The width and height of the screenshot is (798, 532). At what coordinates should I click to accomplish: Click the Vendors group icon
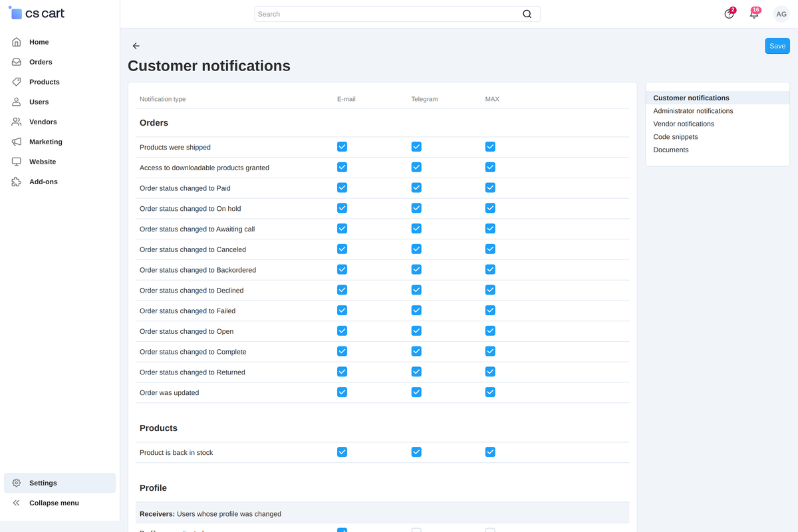(x=17, y=122)
